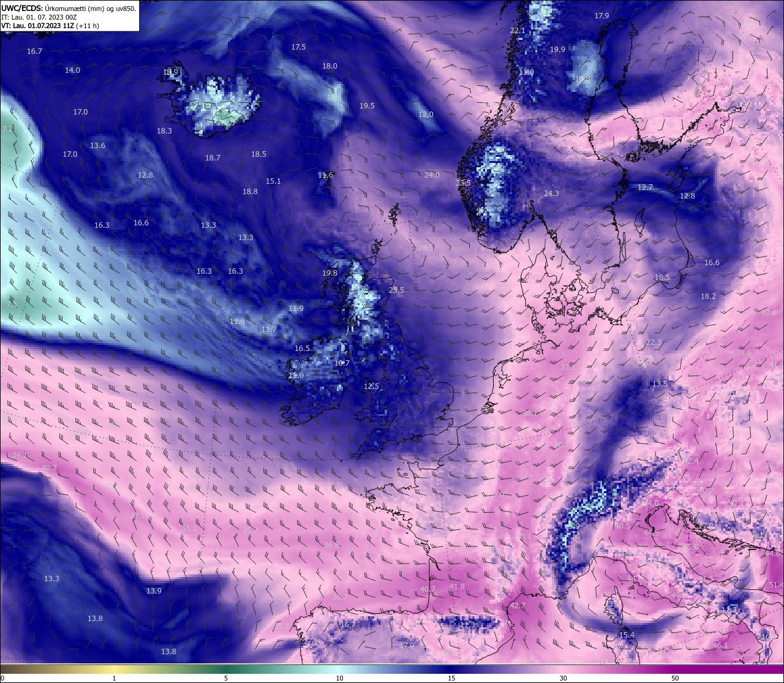Click the 10 label on the color scale
Viewport: 784px width, 683px height.
(339, 678)
